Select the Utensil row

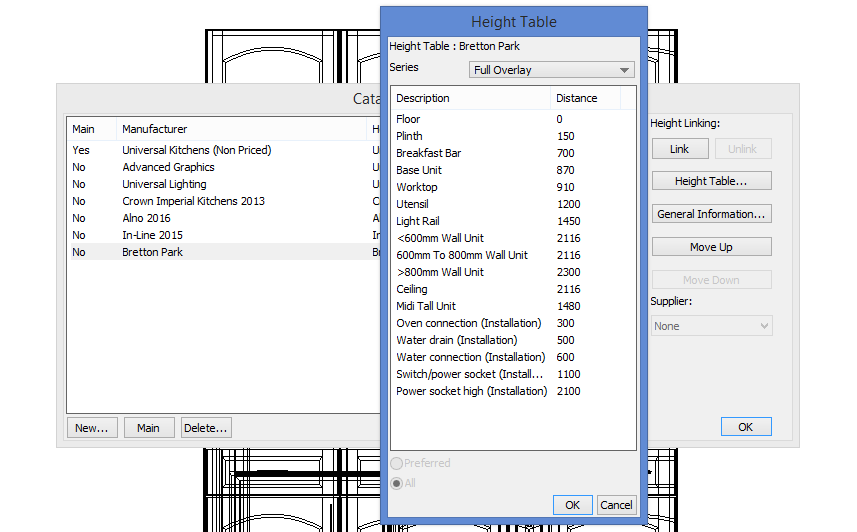pos(513,204)
